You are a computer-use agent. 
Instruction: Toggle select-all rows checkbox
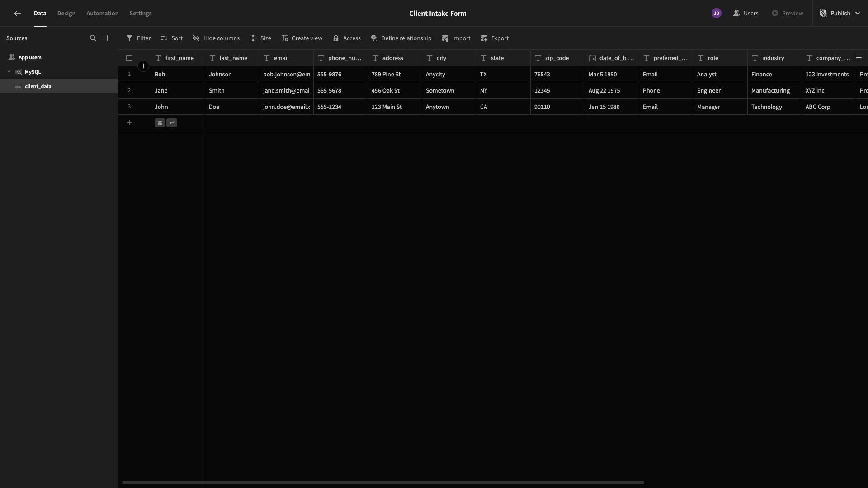point(129,58)
